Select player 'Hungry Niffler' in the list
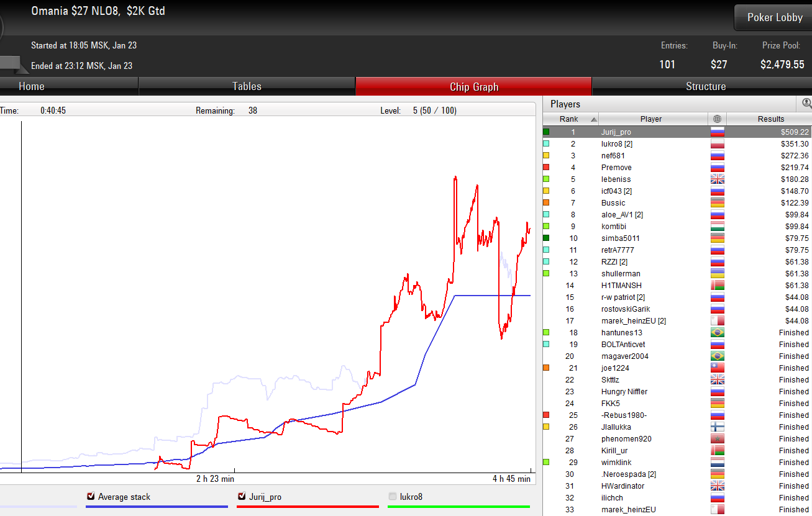 click(624, 391)
